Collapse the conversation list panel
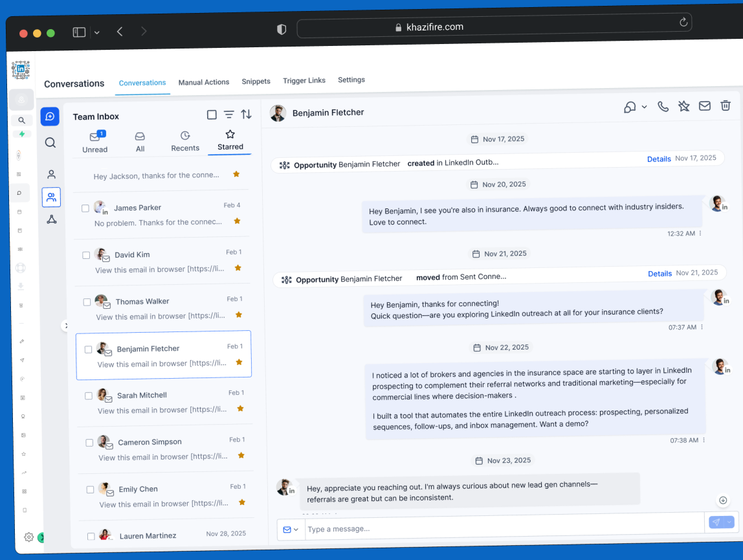The width and height of the screenshot is (743, 560). 67,326
